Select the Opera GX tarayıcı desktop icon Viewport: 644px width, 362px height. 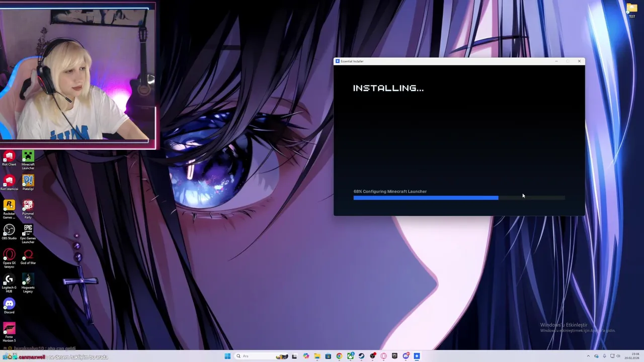9,258
